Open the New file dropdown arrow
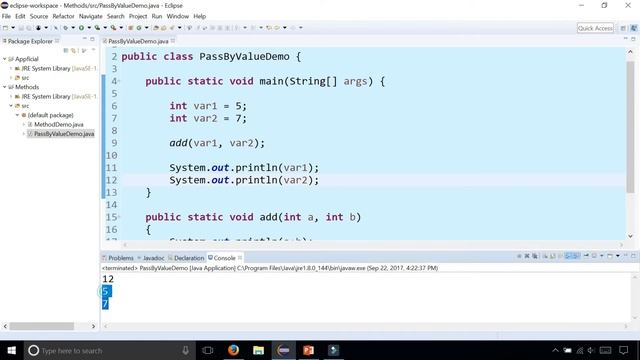The height and width of the screenshot is (360, 640). (13, 28)
